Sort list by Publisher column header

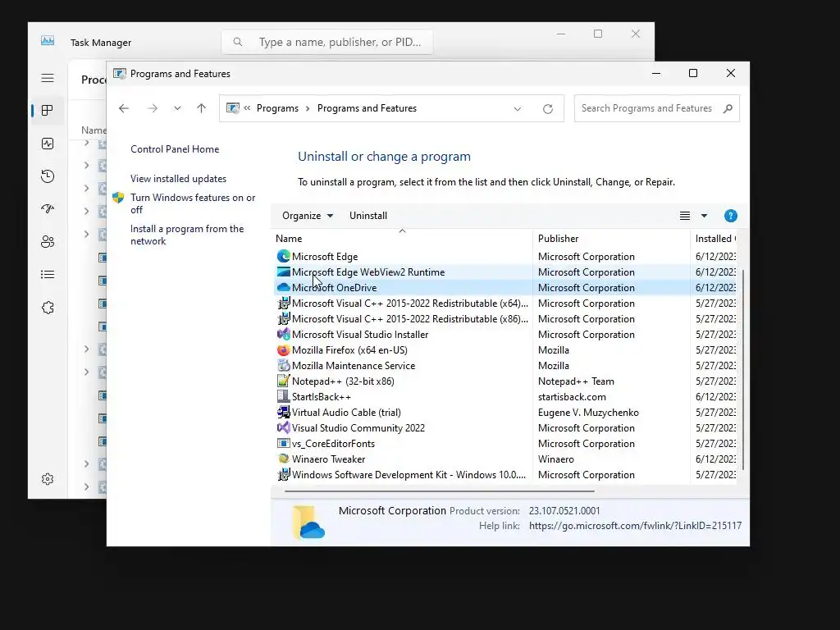pos(611,239)
